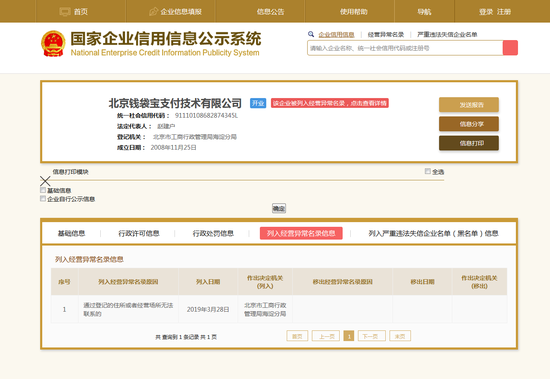Viewport: 550px width, 379px height.
Task: Switch to the 列入经营异常名录信息 tab
Action: click(x=301, y=233)
